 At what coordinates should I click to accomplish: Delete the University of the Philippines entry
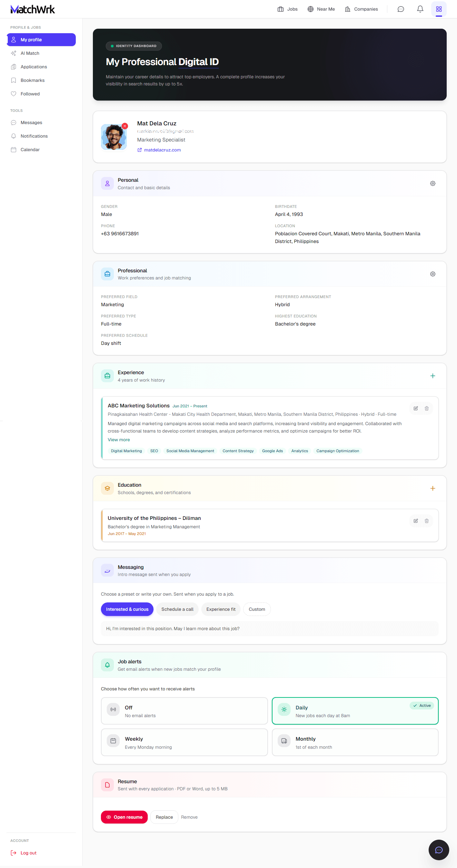click(426, 521)
